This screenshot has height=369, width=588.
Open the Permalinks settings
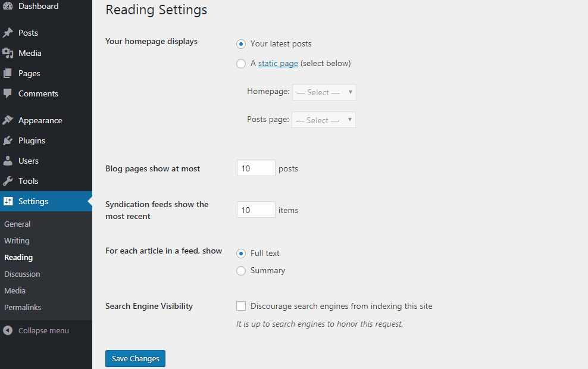coord(23,307)
